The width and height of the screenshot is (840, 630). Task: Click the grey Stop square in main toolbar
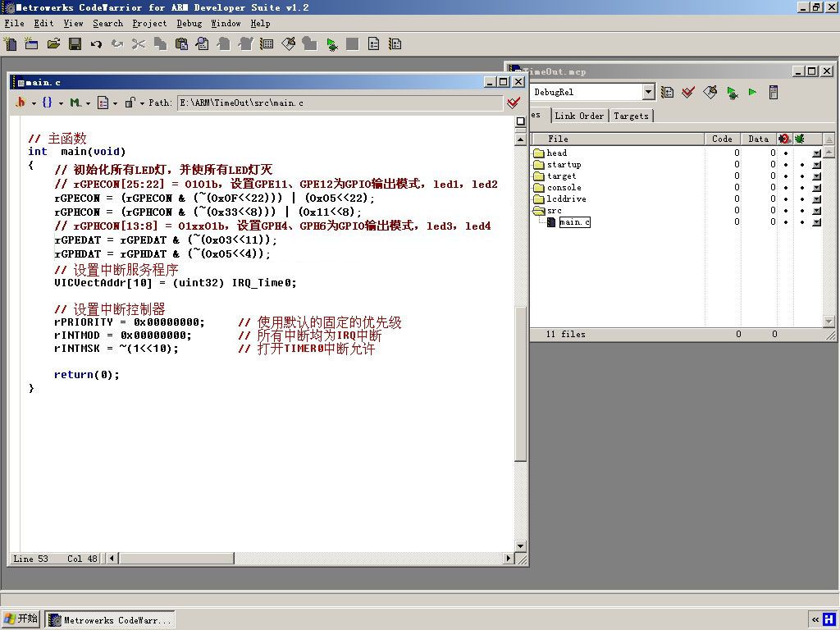pos(353,44)
